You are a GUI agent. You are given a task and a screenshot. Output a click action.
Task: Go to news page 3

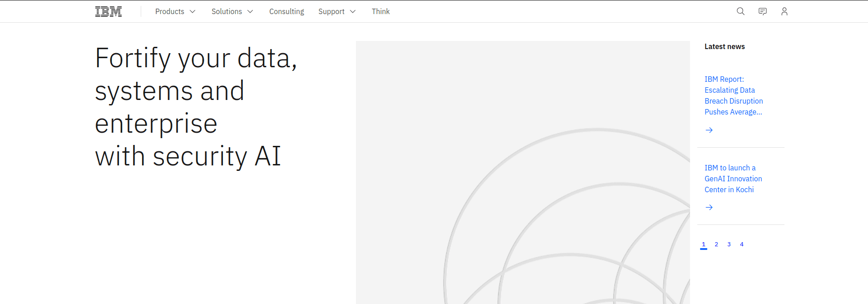pyautogui.click(x=729, y=244)
